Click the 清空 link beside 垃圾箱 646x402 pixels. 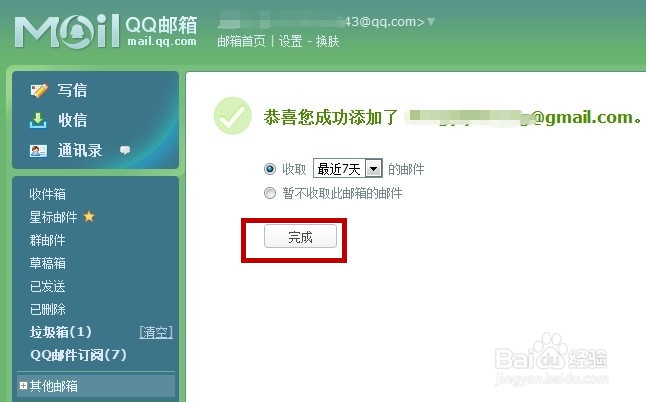156,332
